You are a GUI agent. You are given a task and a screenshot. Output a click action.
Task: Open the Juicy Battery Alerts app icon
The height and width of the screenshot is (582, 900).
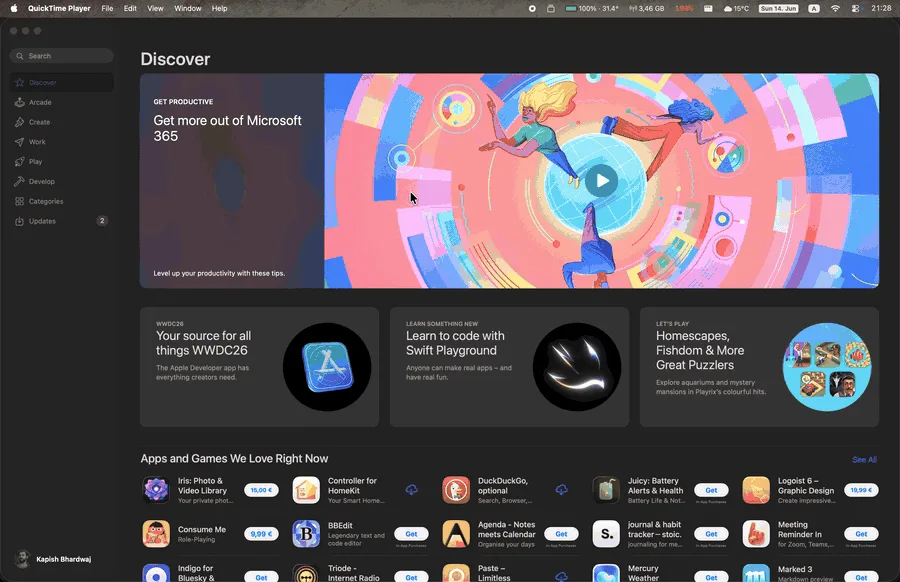606,490
